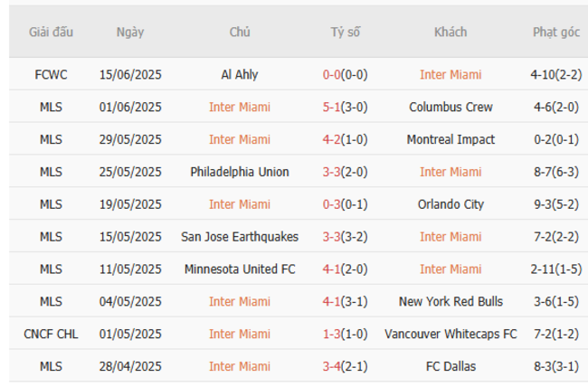The width and height of the screenshot is (588, 387).
Task: Click the FCWC league label
Action: click(51, 75)
